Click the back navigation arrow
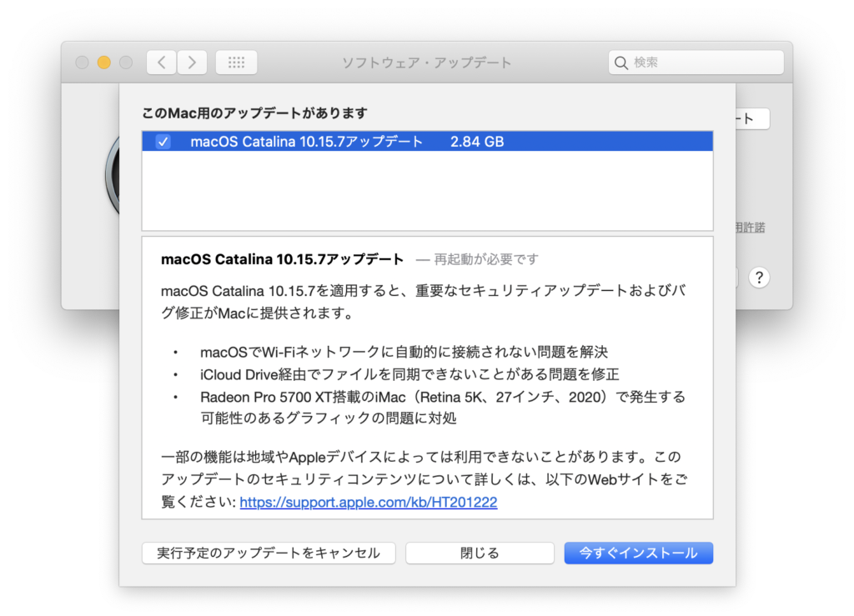Screen dimensions: 854x616 coord(162,63)
